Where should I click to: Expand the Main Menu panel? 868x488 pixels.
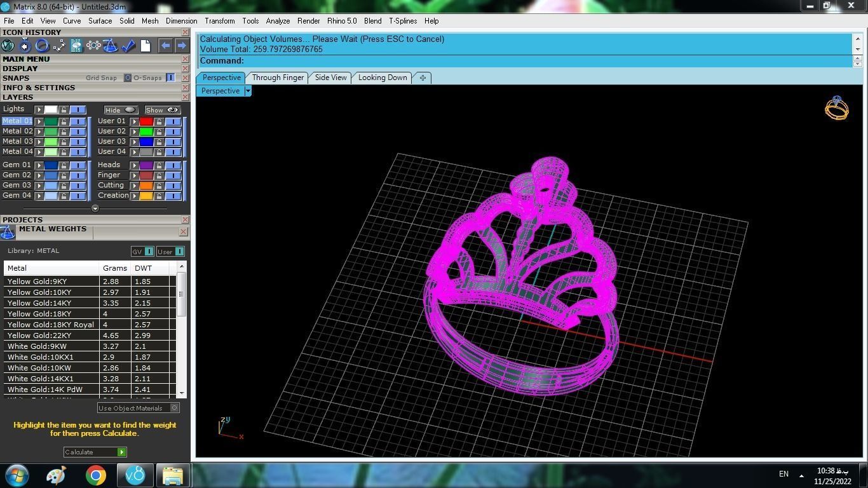26,59
